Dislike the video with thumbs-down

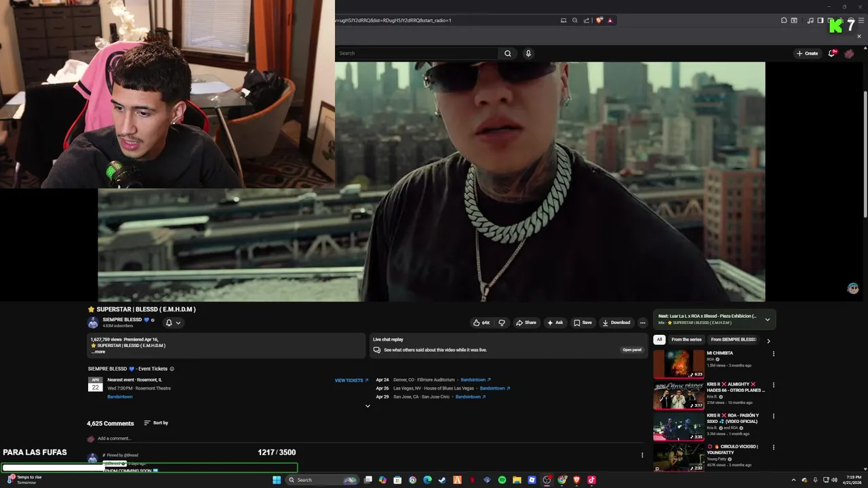coord(502,323)
